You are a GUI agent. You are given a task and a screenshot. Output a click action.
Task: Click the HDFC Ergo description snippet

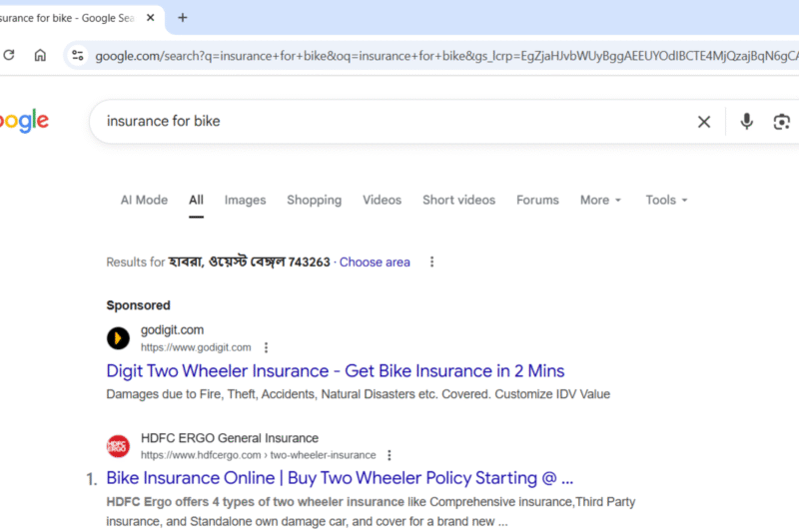tap(371, 512)
